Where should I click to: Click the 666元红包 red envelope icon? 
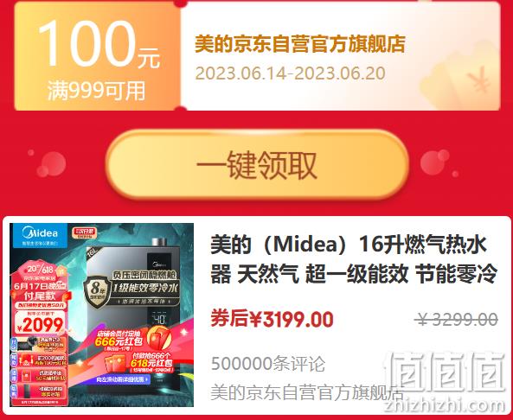(x=160, y=338)
